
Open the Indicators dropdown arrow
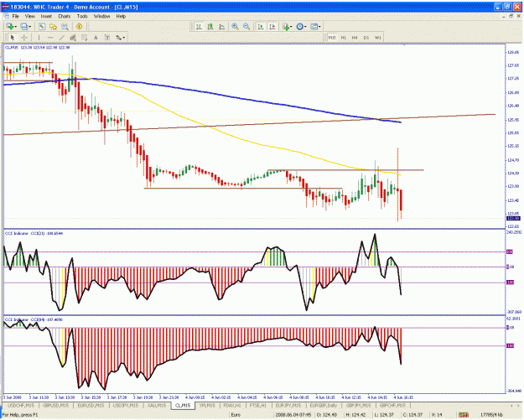click(x=291, y=27)
